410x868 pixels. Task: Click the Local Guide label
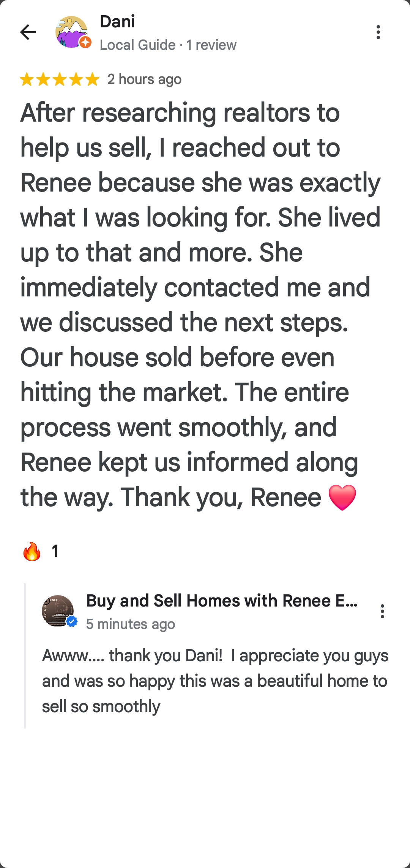coord(137,45)
